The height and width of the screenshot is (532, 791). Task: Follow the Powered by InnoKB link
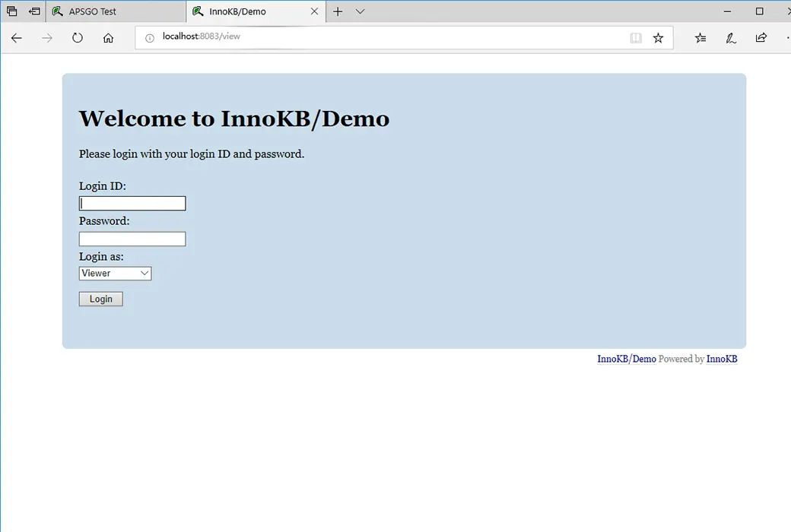tap(721, 359)
